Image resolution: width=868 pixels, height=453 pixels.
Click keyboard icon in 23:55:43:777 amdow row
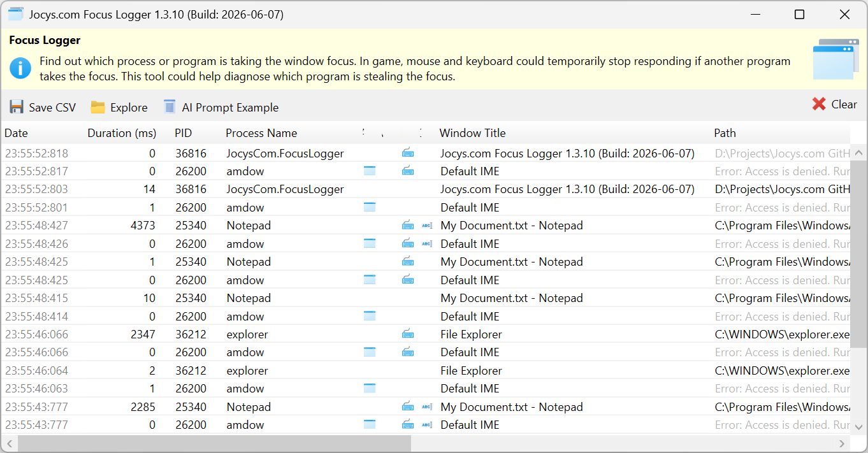(x=408, y=424)
